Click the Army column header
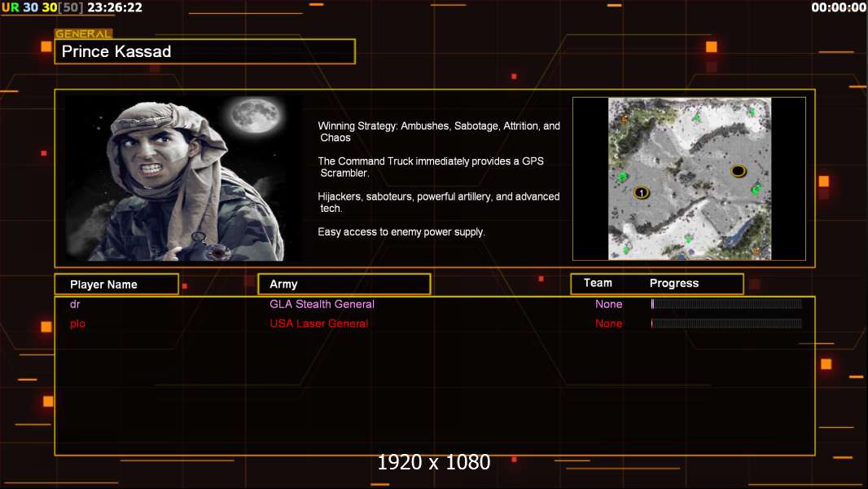The height and width of the screenshot is (489, 868). coord(344,284)
